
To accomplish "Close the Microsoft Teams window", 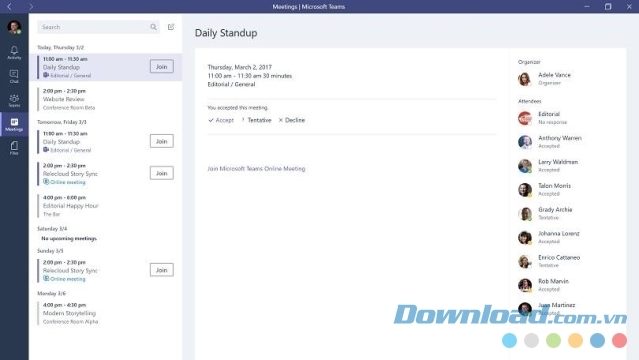I will (629, 7).
